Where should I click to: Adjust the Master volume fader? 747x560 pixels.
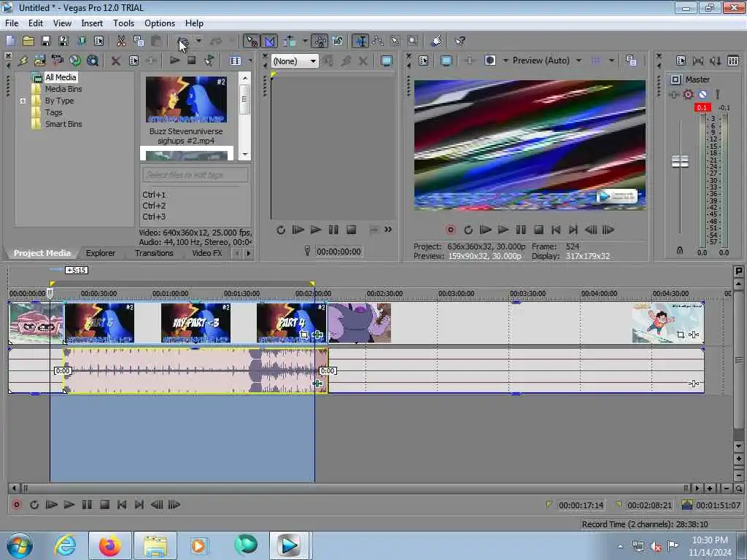(x=680, y=161)
